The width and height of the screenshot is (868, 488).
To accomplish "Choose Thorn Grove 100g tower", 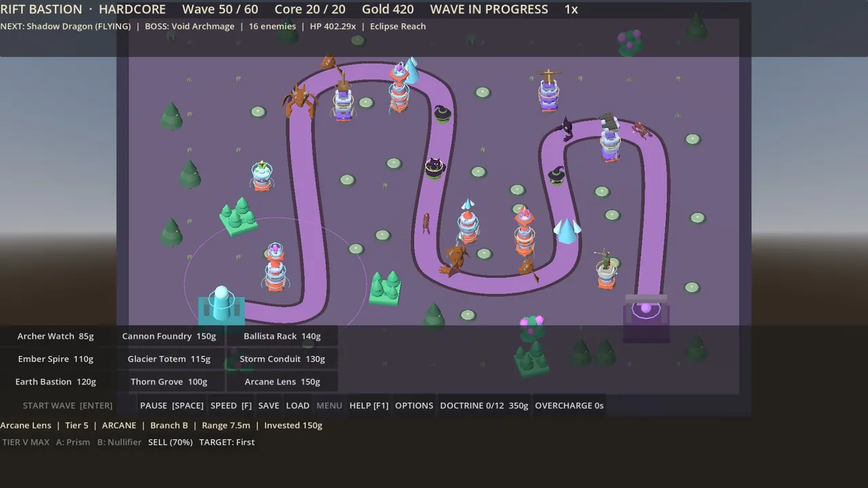I will click(x=169, y=382).
